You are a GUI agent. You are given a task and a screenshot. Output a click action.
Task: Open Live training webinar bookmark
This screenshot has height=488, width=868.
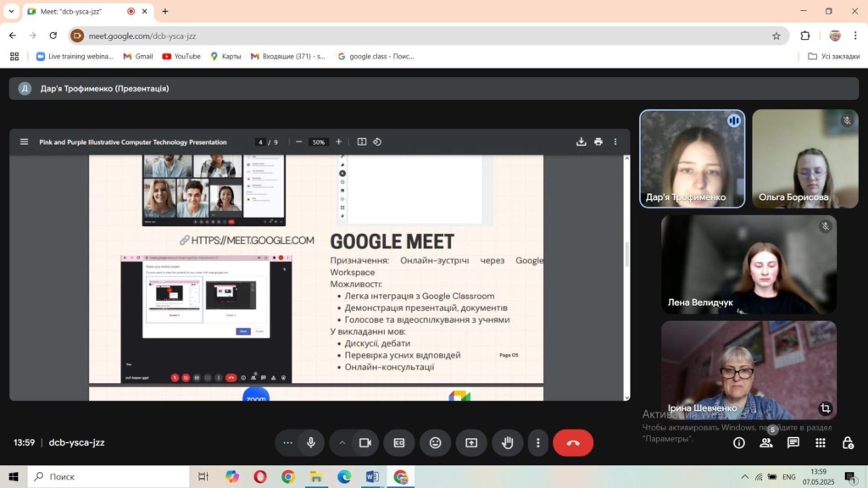[75, 57]
